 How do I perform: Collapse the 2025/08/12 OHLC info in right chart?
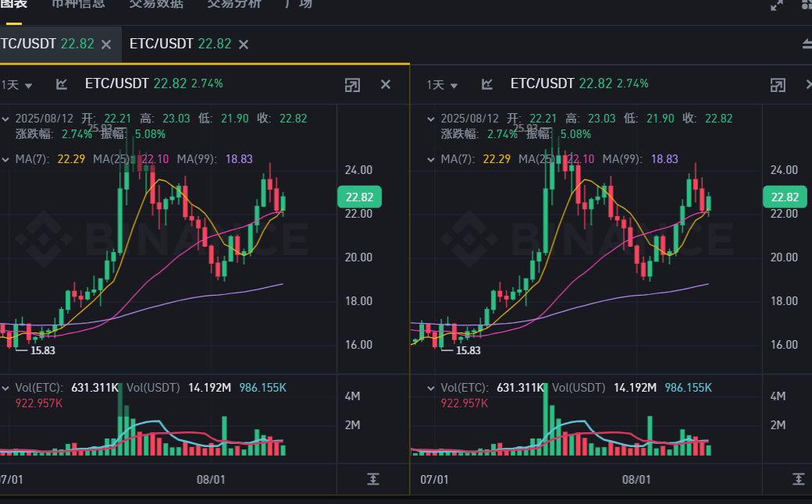tap(430, 119)
